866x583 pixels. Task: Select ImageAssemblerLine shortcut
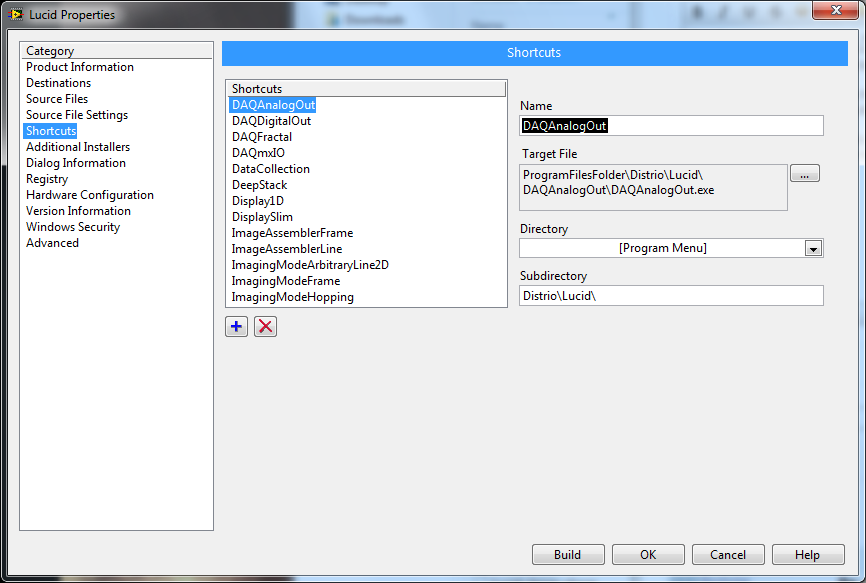pyautogui.click(x=287, y=249)
